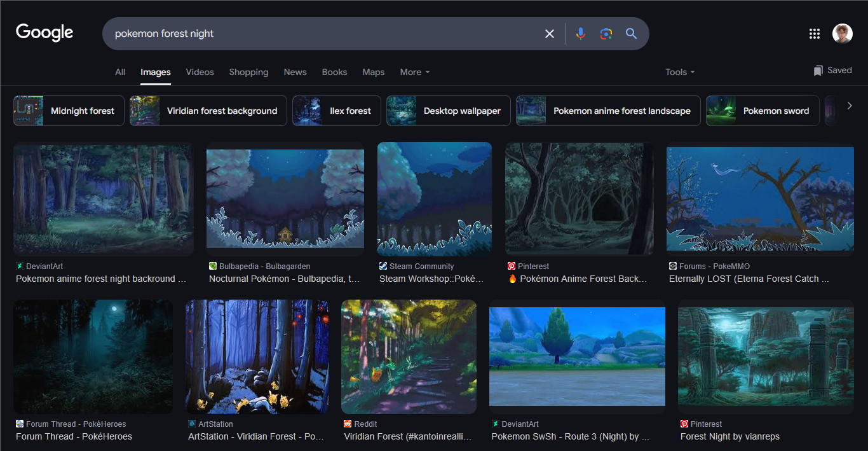Filter by Pokemon sword chip
Screen dimensions: 868x451
pyautogui.click(x=763, y=111)
